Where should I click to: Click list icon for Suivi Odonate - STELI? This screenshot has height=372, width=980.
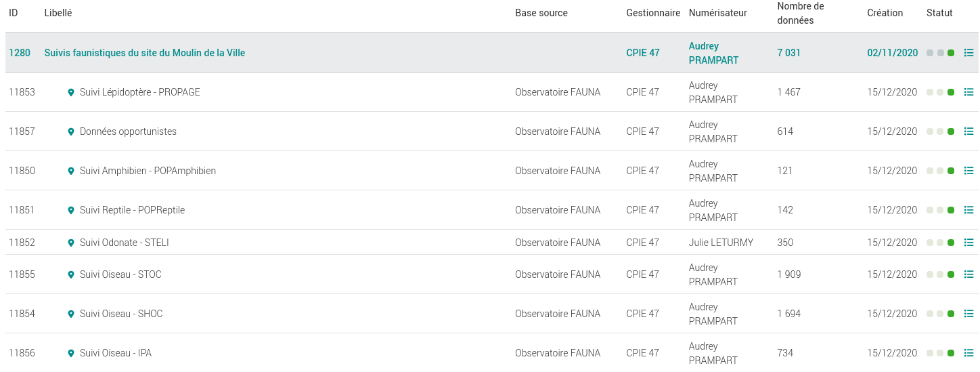(x=968, y=243)
